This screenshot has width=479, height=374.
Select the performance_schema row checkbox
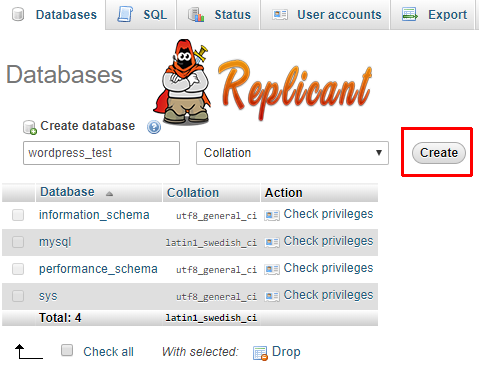click(x=18, y=269)
